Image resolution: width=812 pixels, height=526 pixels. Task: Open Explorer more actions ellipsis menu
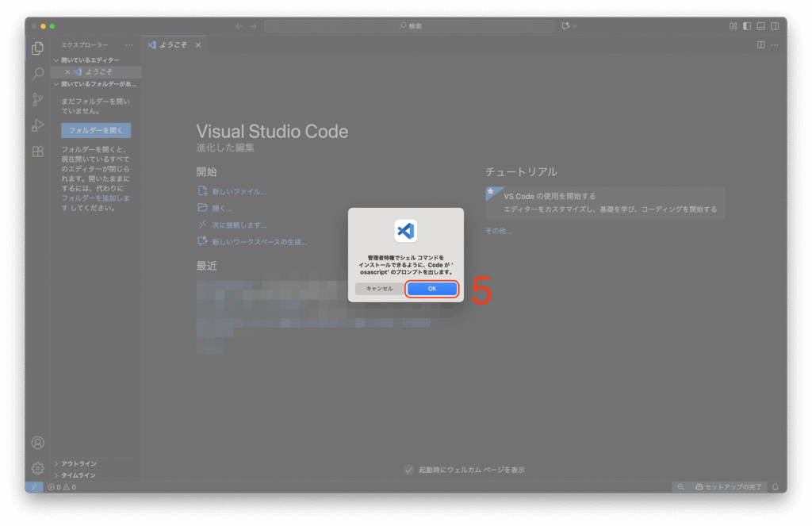click(x=129, y=45)
